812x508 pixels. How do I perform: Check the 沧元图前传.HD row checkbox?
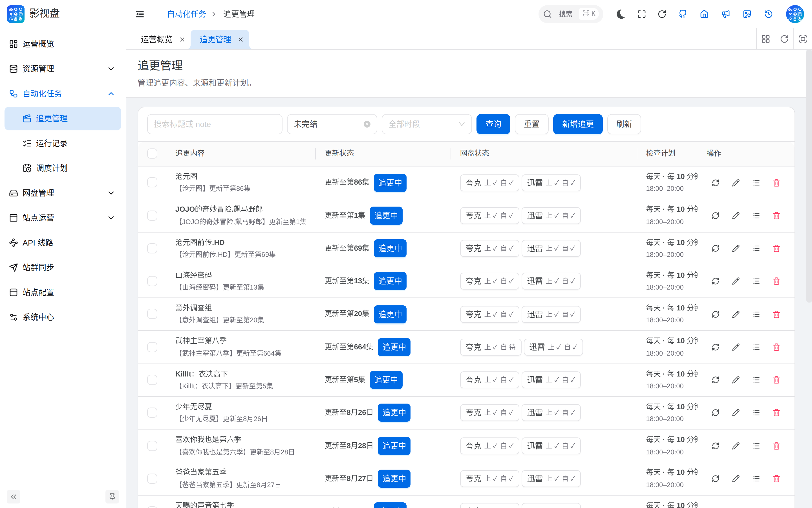[x=152, y=248]
